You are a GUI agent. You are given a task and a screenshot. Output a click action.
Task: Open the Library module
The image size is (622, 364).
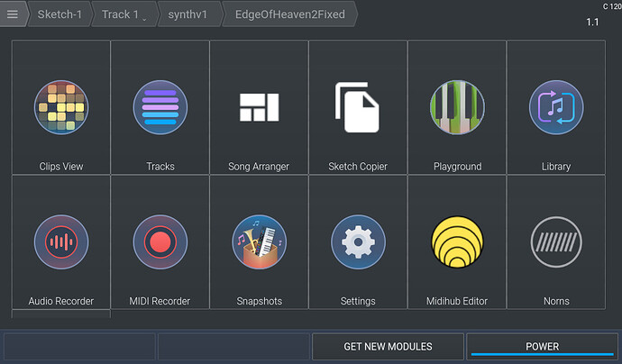click(x=556, y=107)
